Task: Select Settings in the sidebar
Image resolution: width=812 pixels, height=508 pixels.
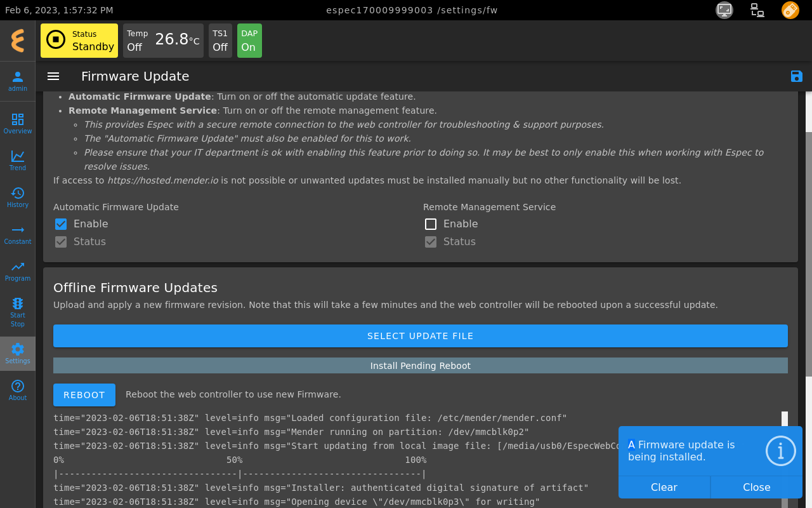Action: click(18, 353)
